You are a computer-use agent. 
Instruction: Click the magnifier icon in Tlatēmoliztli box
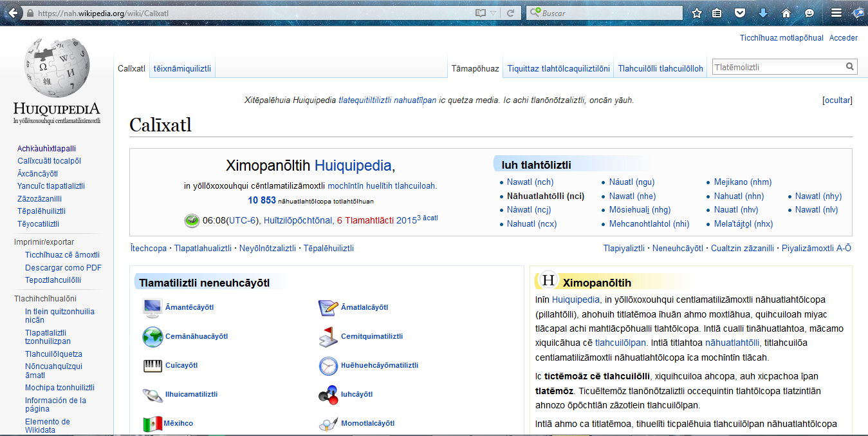pos(849,66)
